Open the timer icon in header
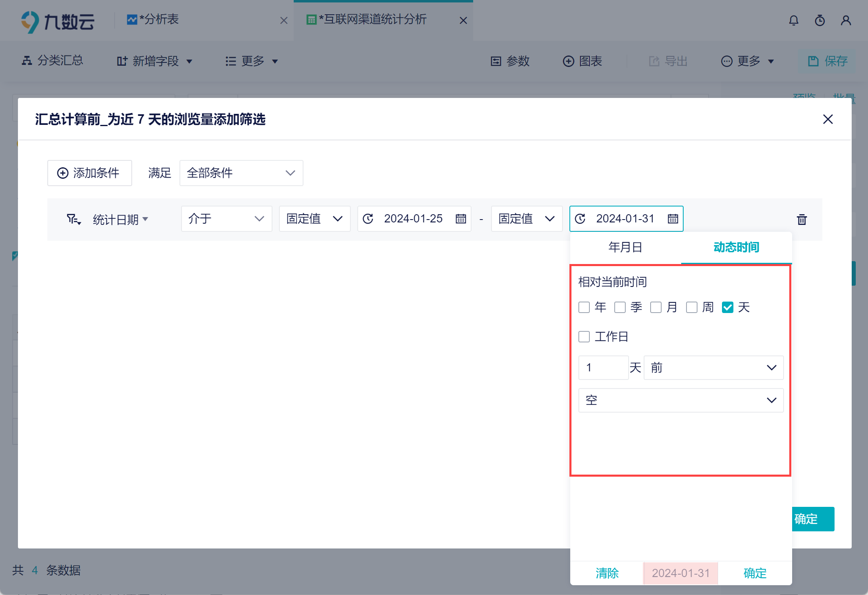868x595 pixels. pos(819,20)
